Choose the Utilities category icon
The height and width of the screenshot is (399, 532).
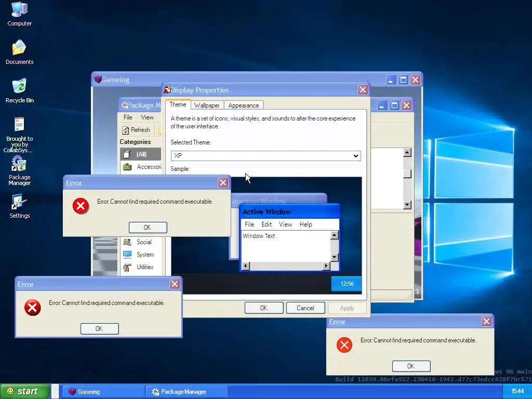coord(127,268)
